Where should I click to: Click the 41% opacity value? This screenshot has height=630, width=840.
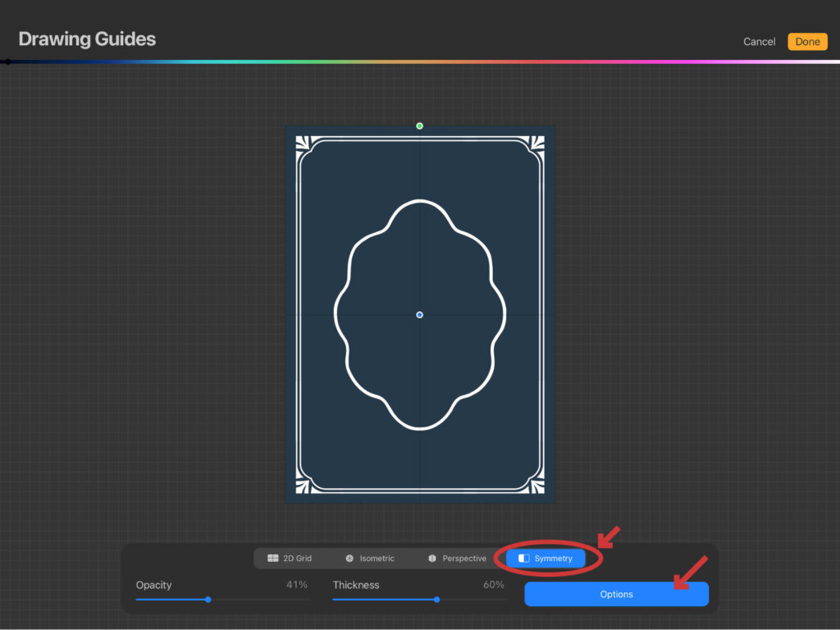click(x=296, y=585)
